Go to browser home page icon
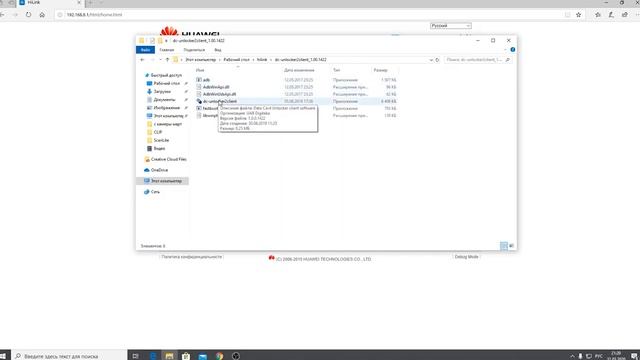 click(x=42, y=15)
